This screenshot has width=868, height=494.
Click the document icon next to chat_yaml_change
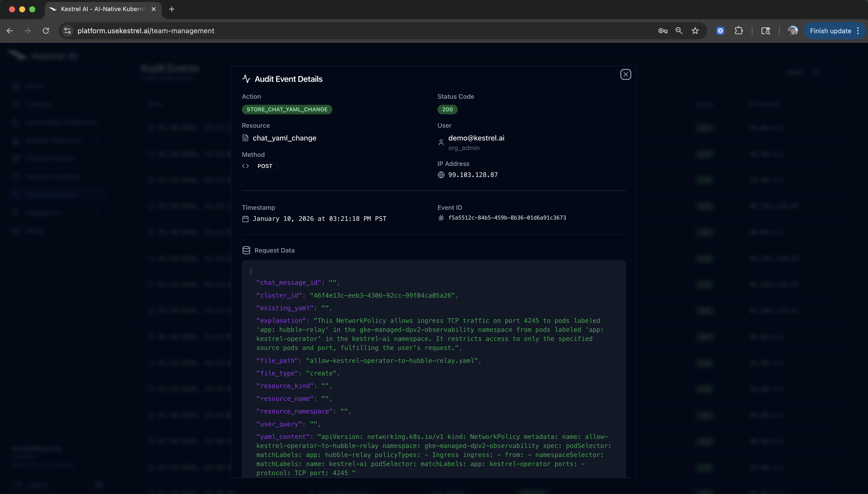click(246, 138)
